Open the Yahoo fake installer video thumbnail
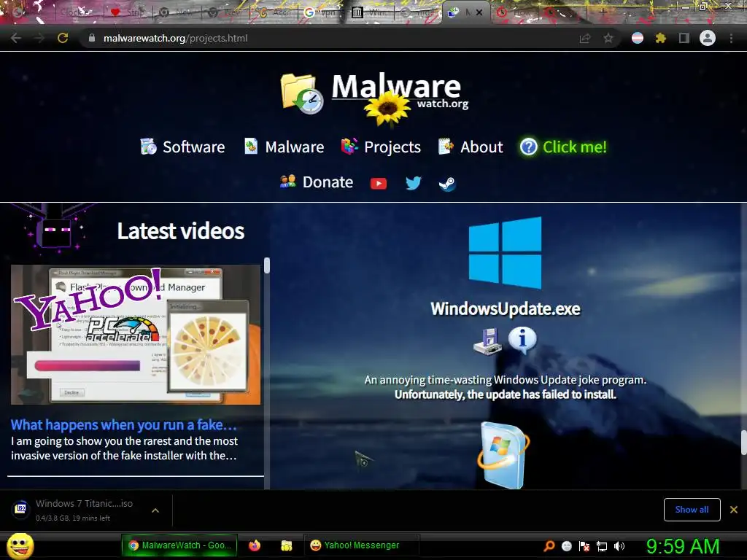Image resolution: width=747 pixels, height=560 pixels. (x=136, y=335)
